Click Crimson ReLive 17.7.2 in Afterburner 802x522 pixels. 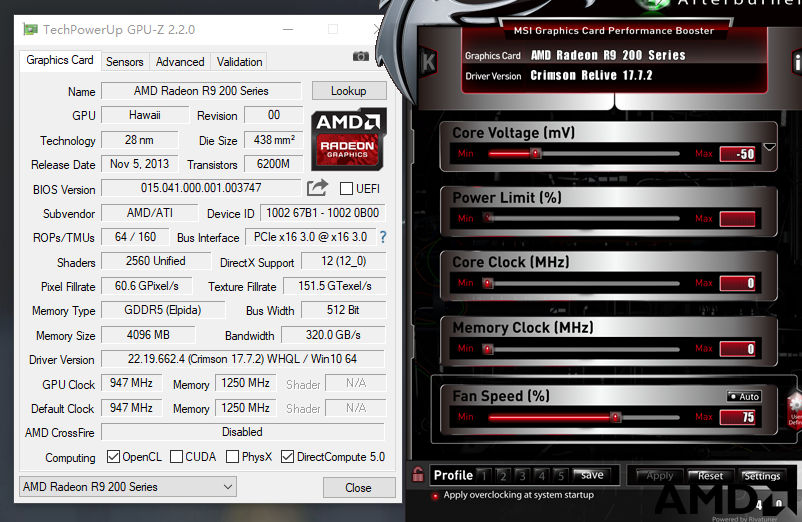[x=591, y=76]
